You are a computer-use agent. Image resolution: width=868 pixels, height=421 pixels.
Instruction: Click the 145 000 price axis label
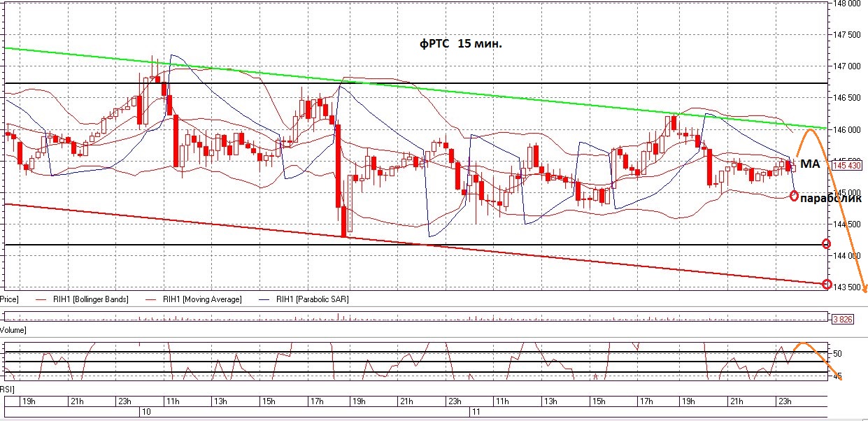pyautogui.click(x=847, y=193)
